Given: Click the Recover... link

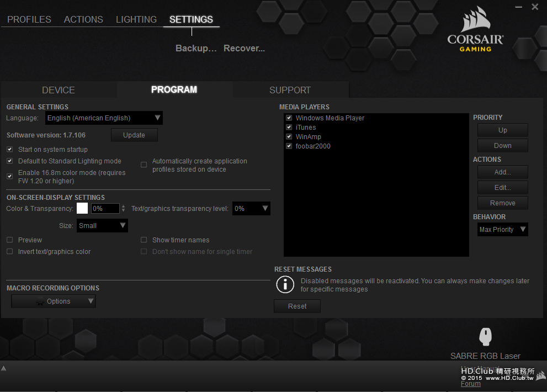Looking at the screenshot, I should 244,48.
